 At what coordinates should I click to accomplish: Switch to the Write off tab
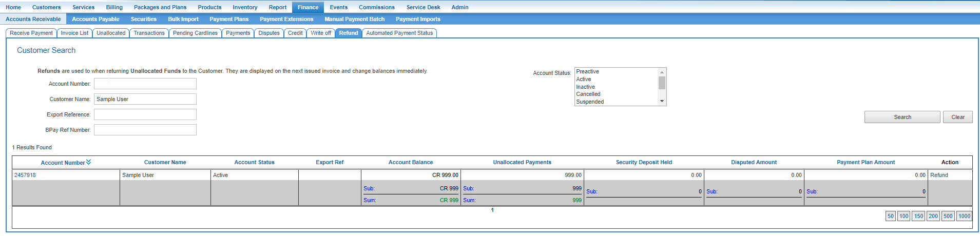point(321,33)
